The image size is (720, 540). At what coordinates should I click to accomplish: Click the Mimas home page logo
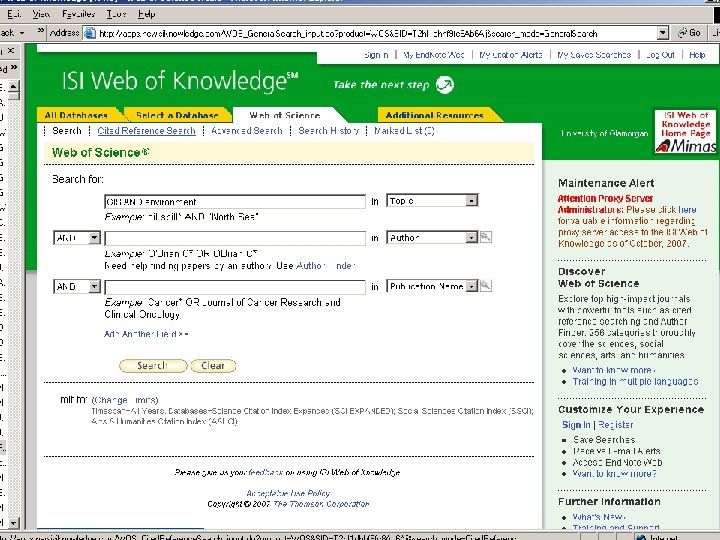[x=686, y=132]
